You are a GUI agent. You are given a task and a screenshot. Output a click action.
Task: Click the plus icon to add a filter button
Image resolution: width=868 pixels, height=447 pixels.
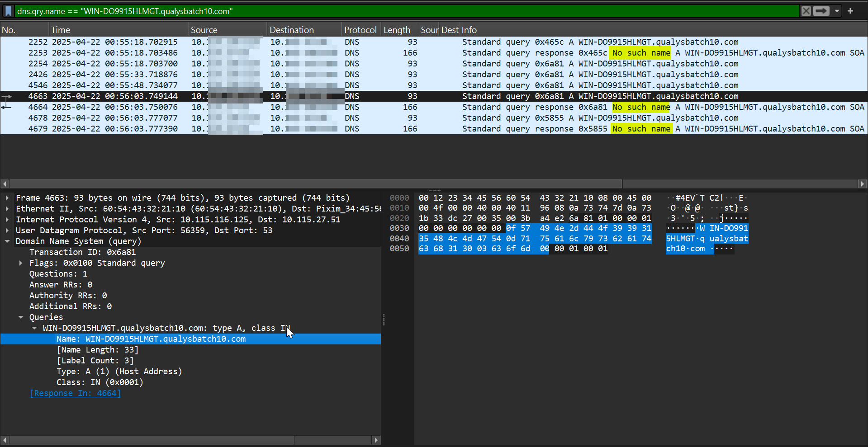tap(851, 11)
